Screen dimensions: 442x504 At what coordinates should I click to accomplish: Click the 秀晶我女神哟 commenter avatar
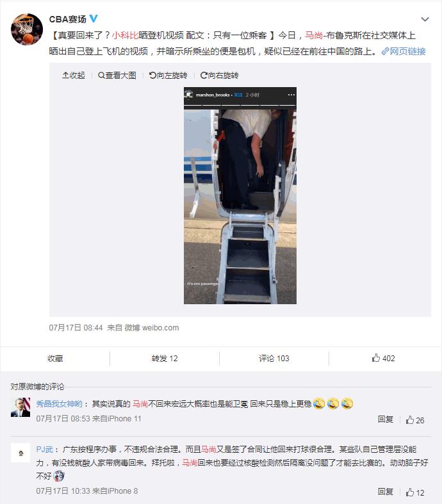point(20,407)
